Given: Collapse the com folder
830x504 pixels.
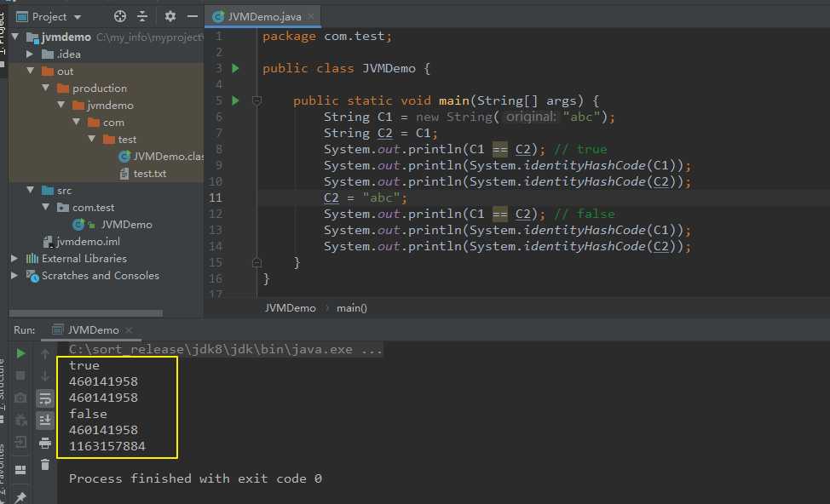Looking at the screenshot, I should 77,122.
